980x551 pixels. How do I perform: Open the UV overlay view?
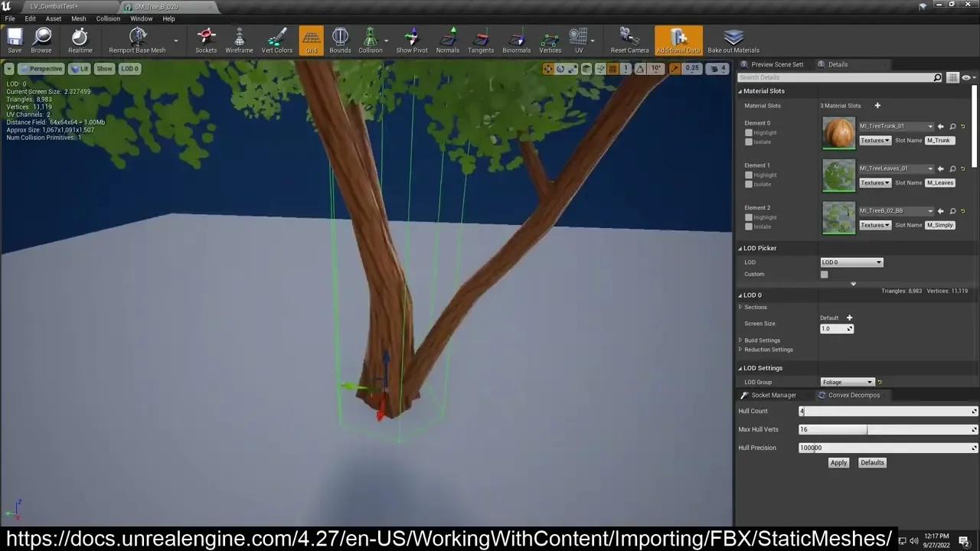pos(579,40)
